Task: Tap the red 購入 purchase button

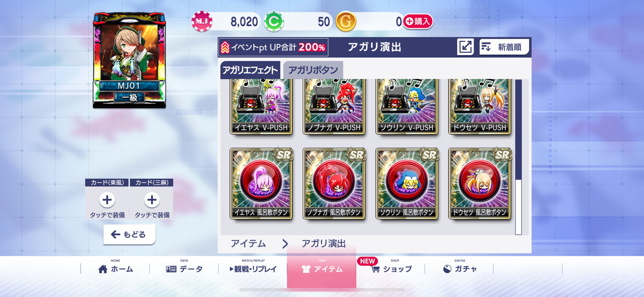Action: [418, 21]
